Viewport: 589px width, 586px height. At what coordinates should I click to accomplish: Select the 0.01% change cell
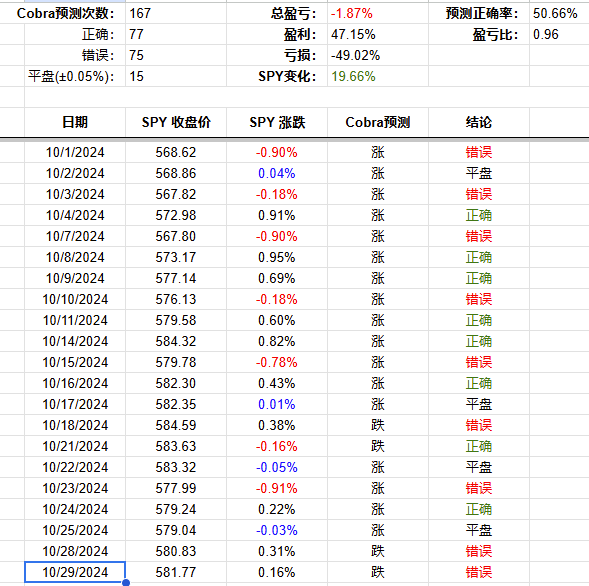pyautogui.click(x=277, y=405)
